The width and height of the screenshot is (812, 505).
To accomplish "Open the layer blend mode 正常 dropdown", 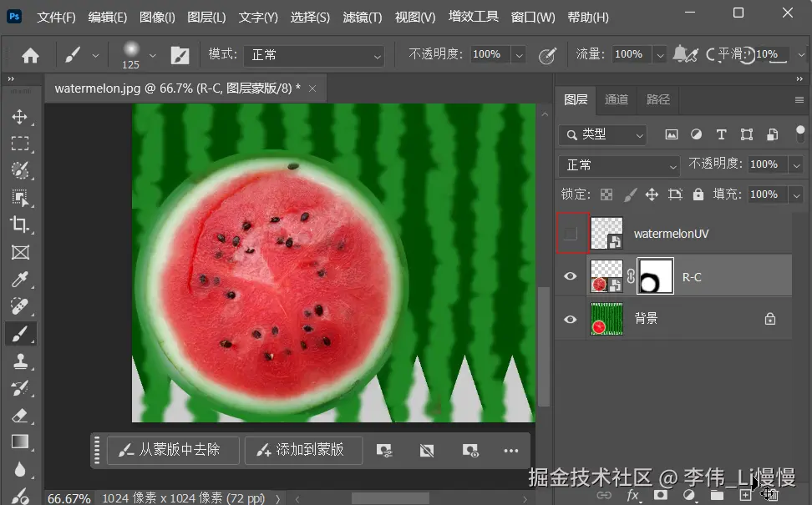I will pos(619,165).
